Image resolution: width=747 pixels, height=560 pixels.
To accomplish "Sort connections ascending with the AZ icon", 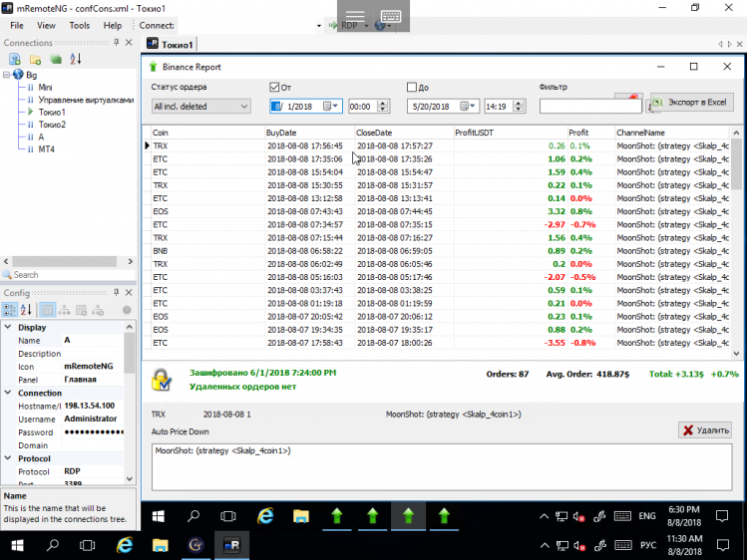I will [75, 59].
